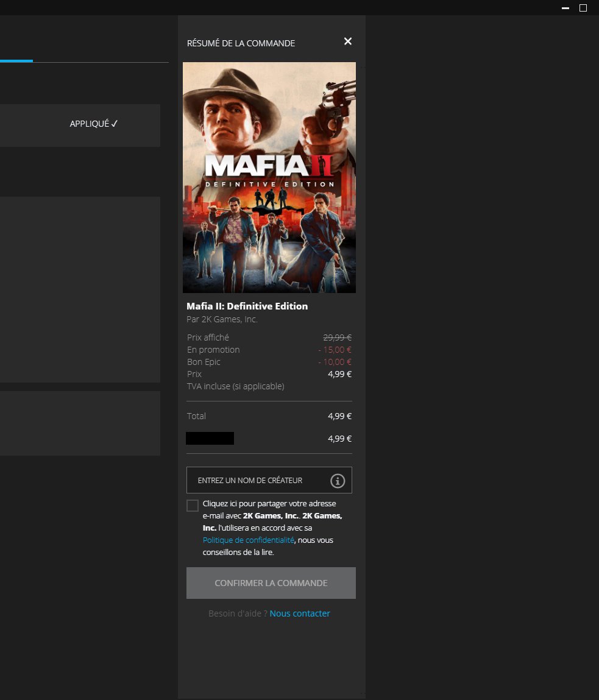This screenshot has width=599, height=700.
Task: Focus the Entrez un nom de créateur field
Action: click(269, 480)
